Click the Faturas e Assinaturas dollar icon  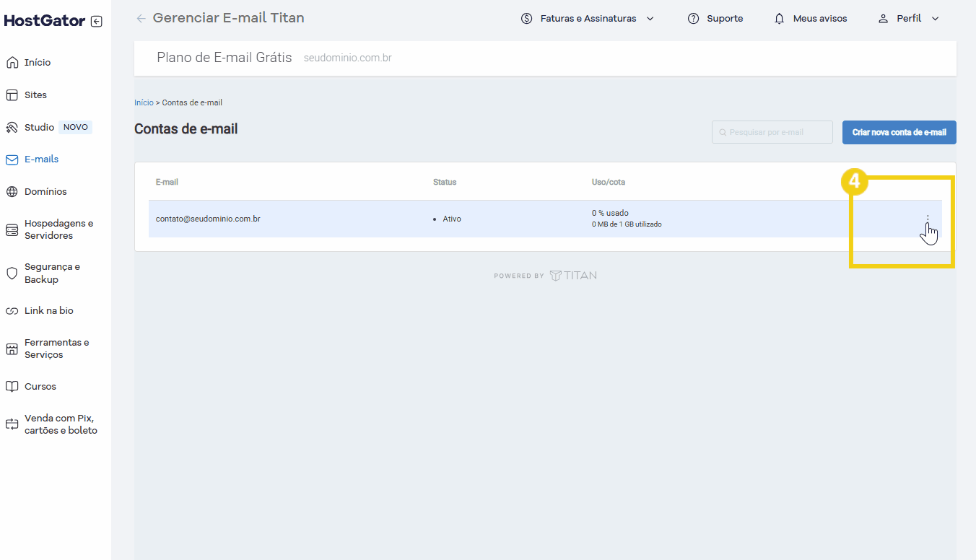click(526, 18)
